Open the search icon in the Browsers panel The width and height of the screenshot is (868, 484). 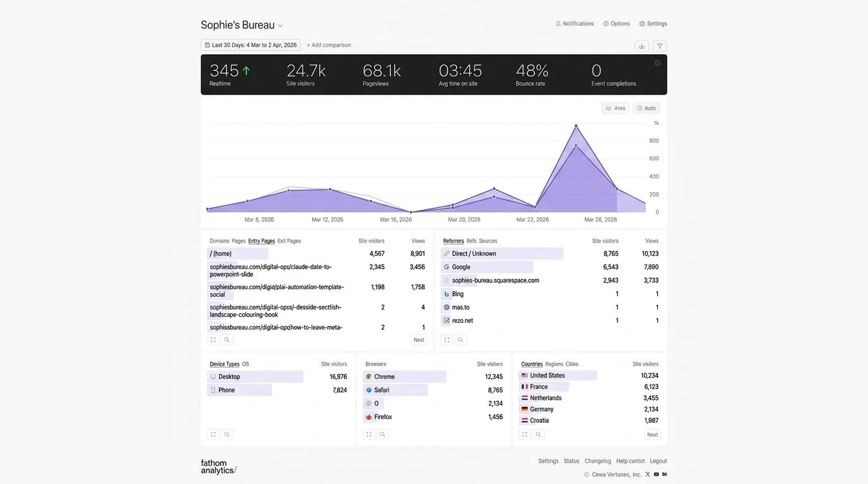pyautogui.click(x=382, y=434)
